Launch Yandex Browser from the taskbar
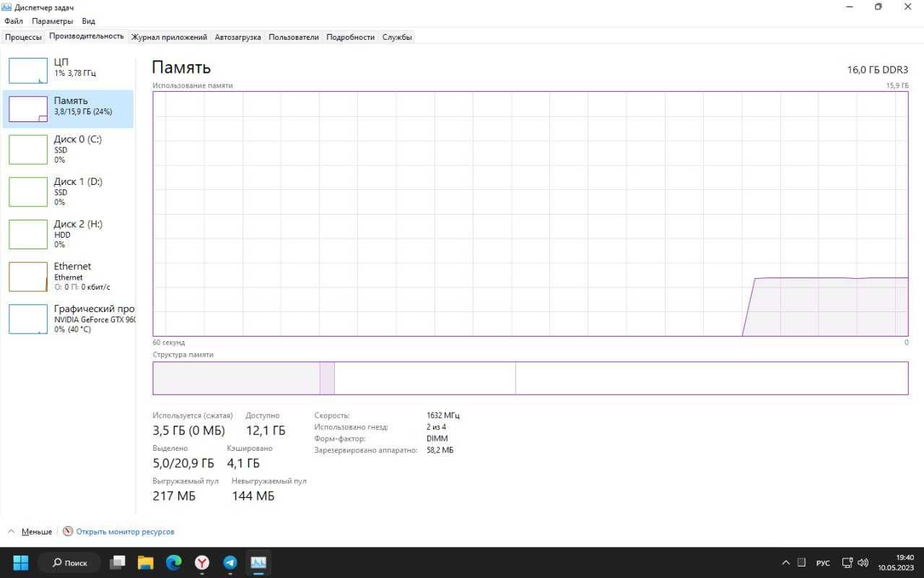 pyautogui.click(x=202, y=562)
